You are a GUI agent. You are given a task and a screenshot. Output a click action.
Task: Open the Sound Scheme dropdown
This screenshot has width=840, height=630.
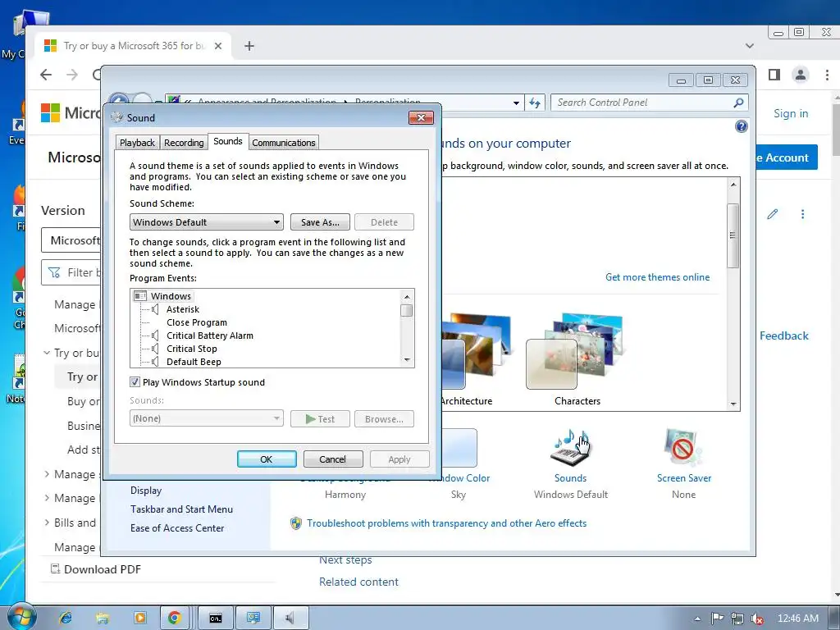pos(206,221)
